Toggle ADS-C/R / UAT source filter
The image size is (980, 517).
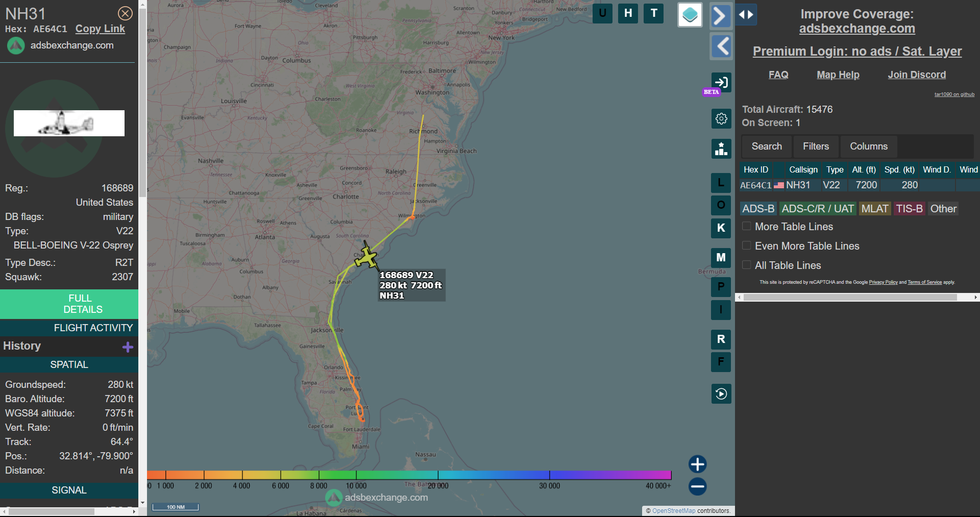(x=818, y=209)
